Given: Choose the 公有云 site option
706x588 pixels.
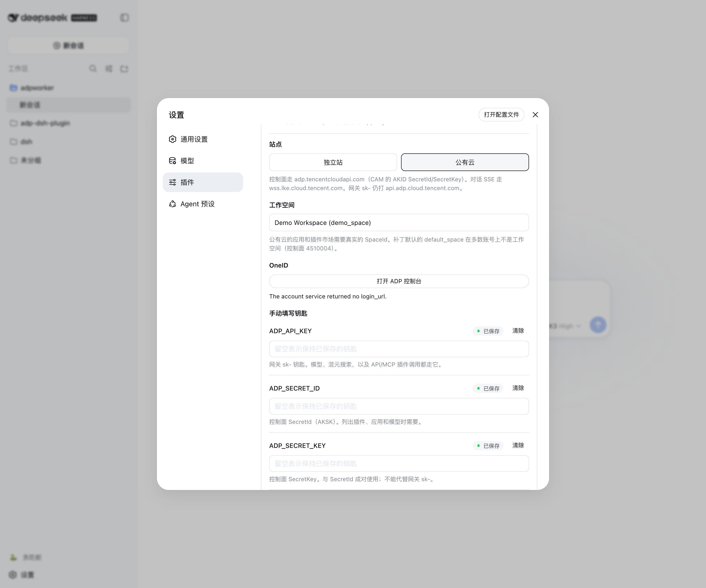Looking at the screenshot, I should 465,162.
